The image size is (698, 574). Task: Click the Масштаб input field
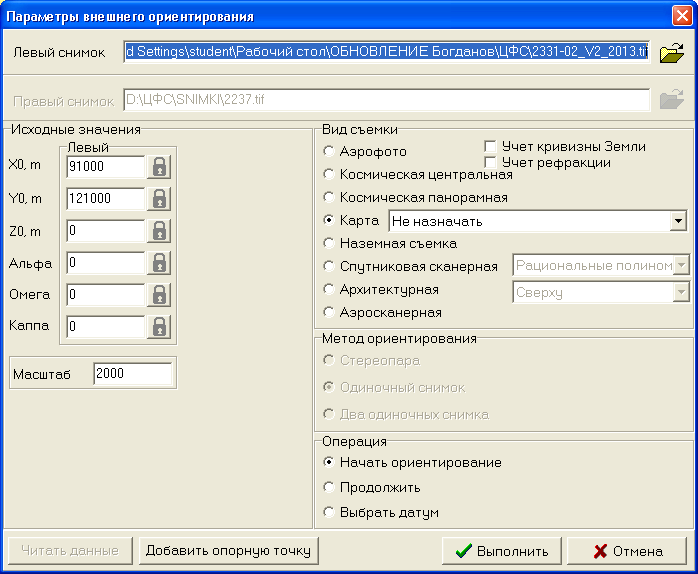pyautogui.click(x=132, y=373)
